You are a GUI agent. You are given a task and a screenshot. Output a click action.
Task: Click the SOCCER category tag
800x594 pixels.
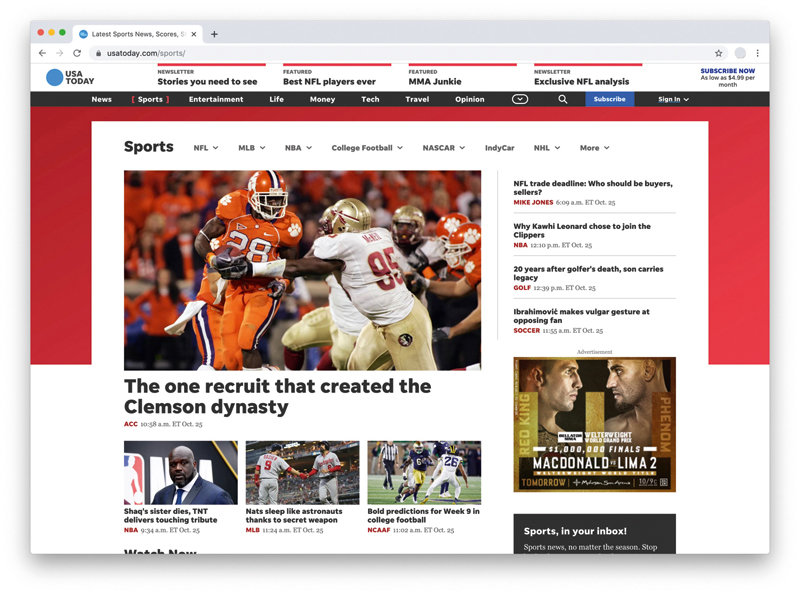(527, 331)
